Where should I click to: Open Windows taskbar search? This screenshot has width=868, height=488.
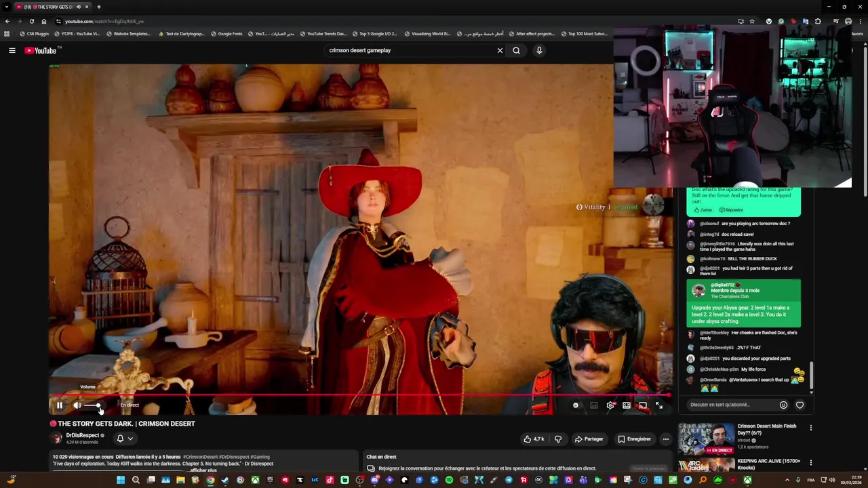pyautogui.click(x=136, y=480)
